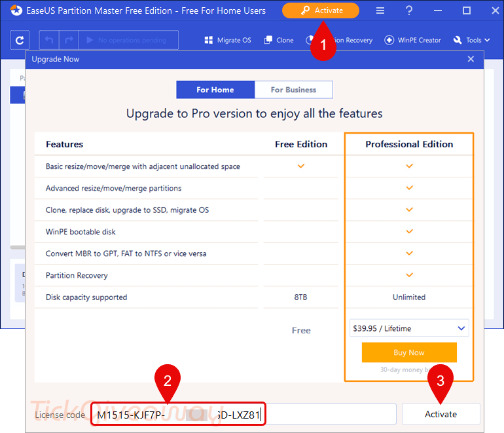Image resolution: width=504 pixels, height=433 pixels.
Task: Open Migrate OS tool
Action: (x=228, y=40)
